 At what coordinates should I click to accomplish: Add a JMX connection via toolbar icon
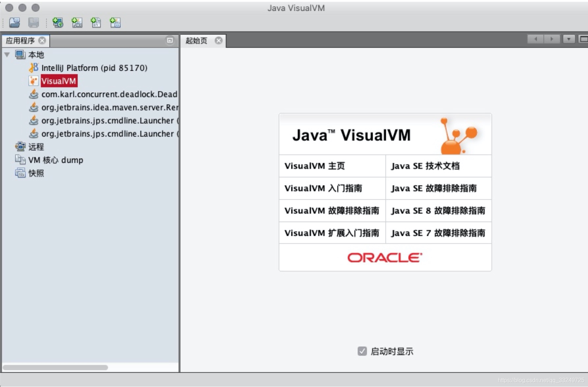[x=77, y=23]
